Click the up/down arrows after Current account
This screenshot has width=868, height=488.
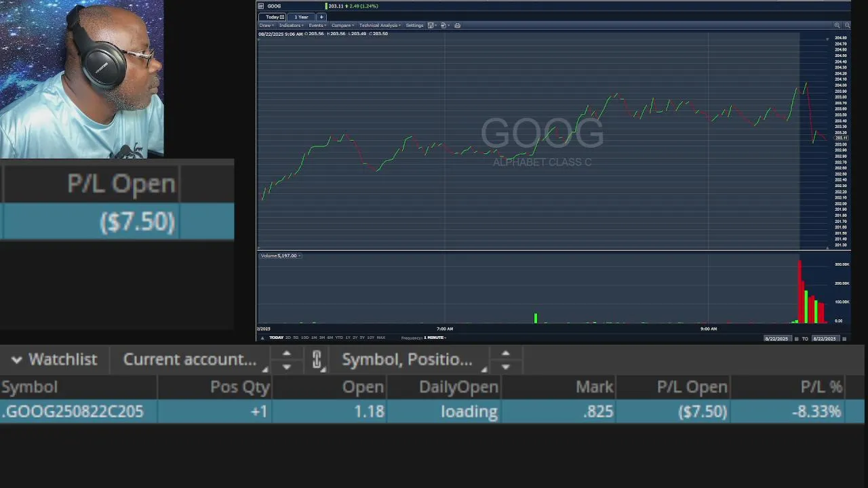[286, 360]
